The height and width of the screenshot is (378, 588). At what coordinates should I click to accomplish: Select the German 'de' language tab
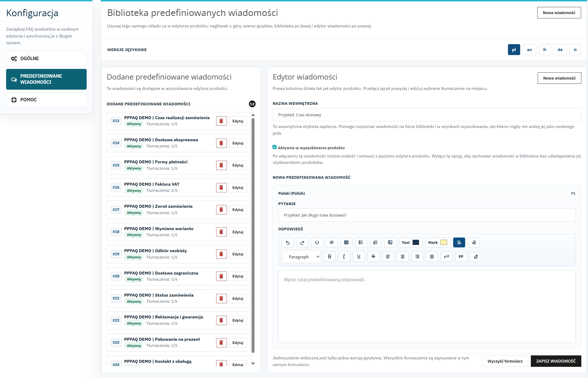560,49
